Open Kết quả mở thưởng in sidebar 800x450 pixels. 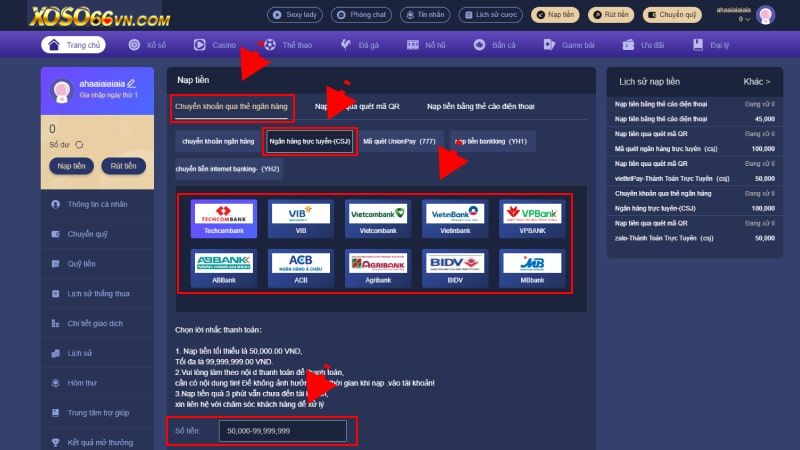(97, 442)
